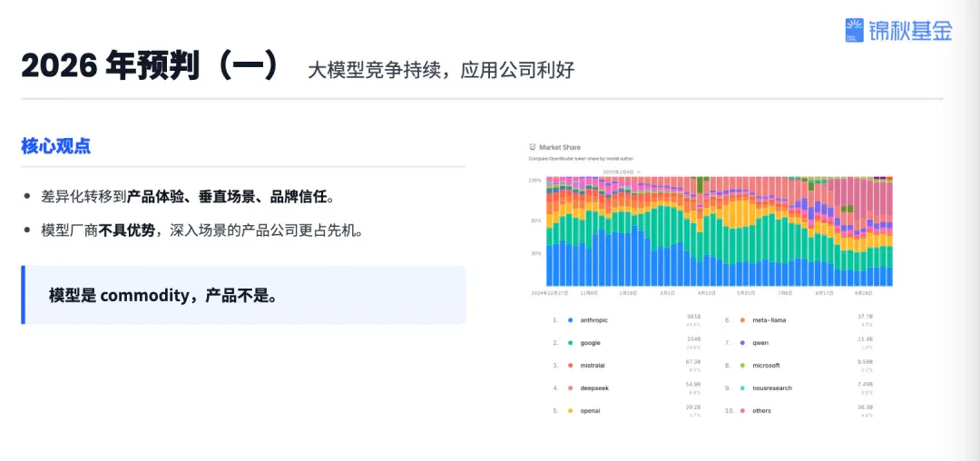Click the stacked bar chart of market share
The width and height of the screenshot is (980, 461).
[720, 231]
